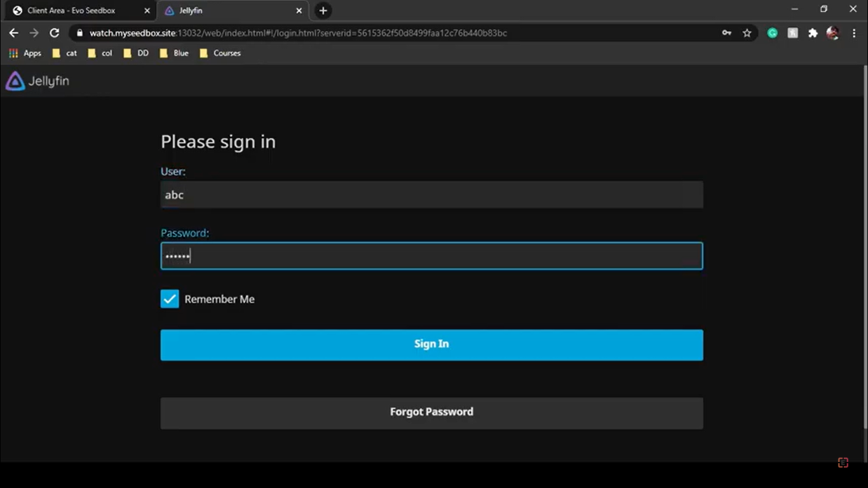Open the Apps shortcut in bookmarks bar

click(25, 53)
